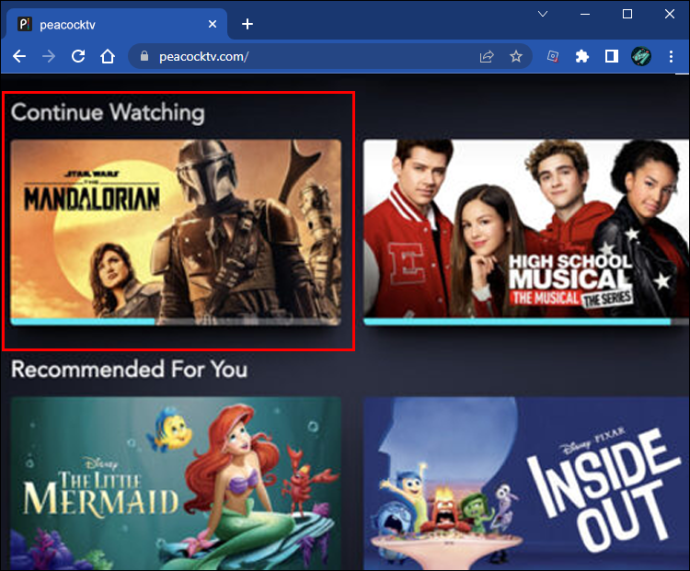The image size is (690, 571).
Task: Click High School Musical progress bar
Action: (x=526, y=322)
